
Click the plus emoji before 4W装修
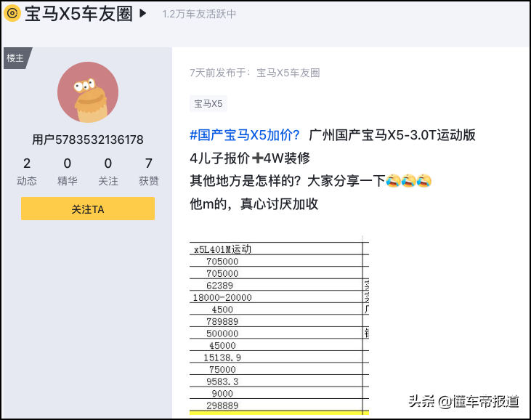258,158
